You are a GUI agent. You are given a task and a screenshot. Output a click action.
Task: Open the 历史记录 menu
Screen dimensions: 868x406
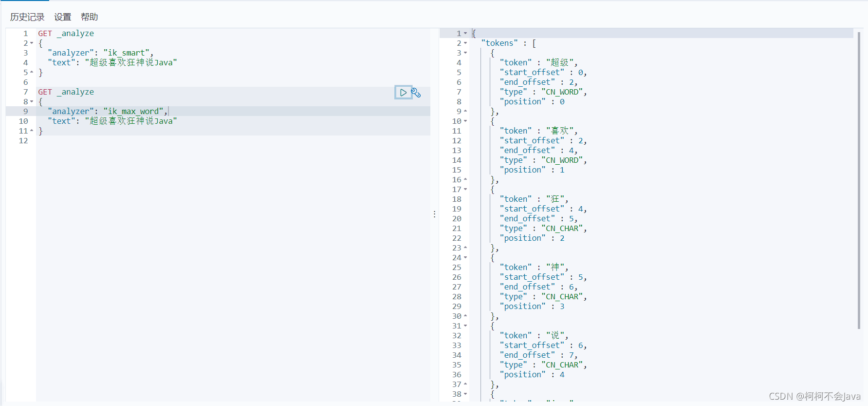coord(27,17)
